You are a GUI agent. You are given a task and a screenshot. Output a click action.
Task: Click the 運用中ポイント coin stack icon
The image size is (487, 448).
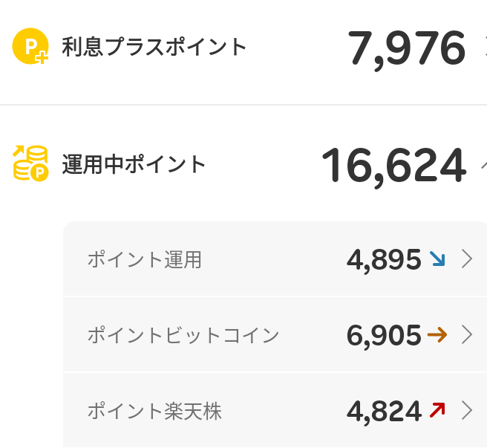click(x=30, y=163)
